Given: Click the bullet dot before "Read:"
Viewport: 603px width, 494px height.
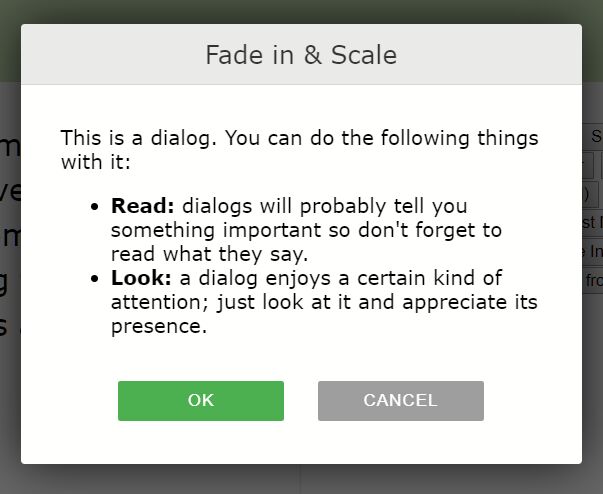Looking at the screenshot, I should (95, 207).
